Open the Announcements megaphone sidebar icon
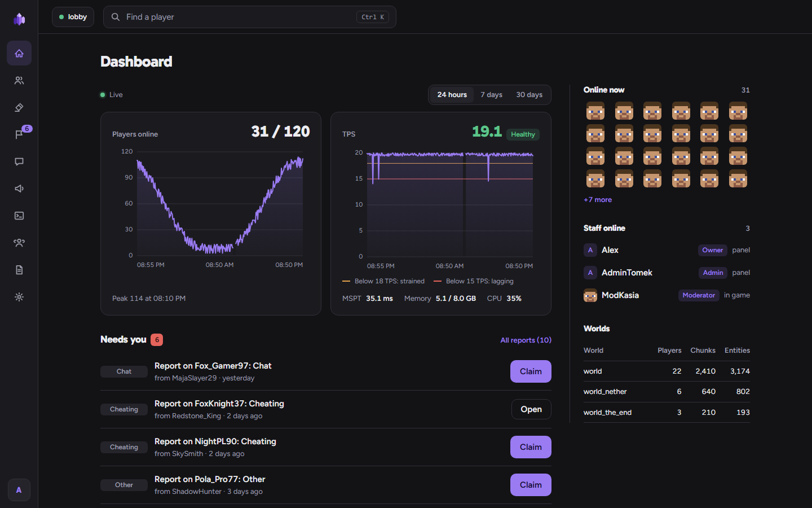 [19, 189]
